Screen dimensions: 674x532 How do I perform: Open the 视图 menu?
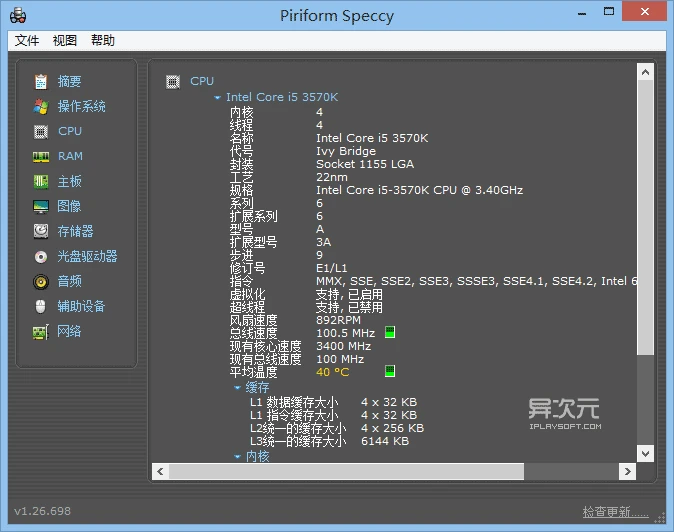point(64,40)
